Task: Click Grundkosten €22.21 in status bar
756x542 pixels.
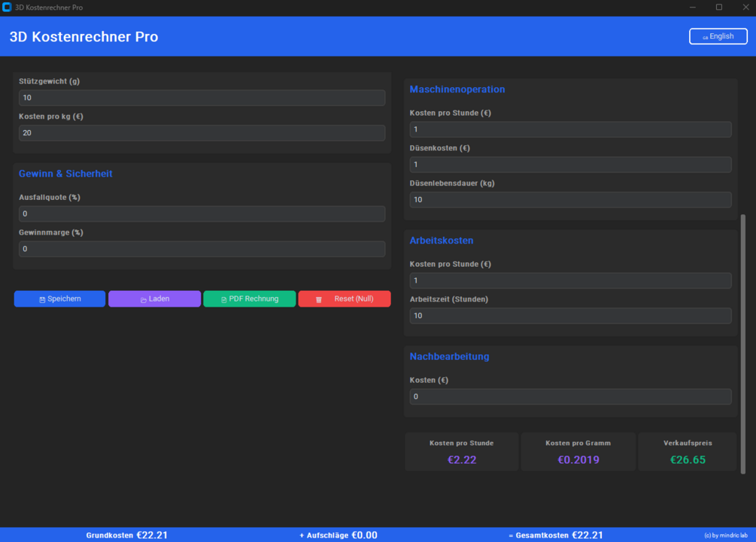Action: click(127, 535)
